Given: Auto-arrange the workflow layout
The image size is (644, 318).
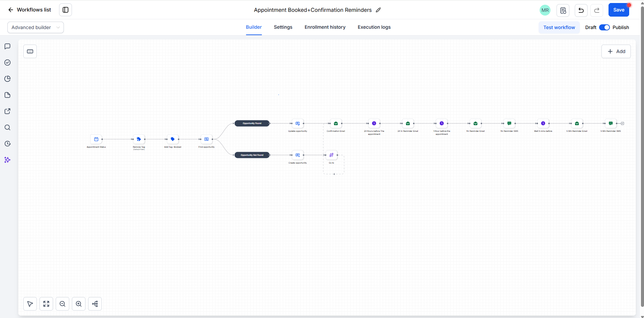Looking at the screenshot, I should [95, 304].
